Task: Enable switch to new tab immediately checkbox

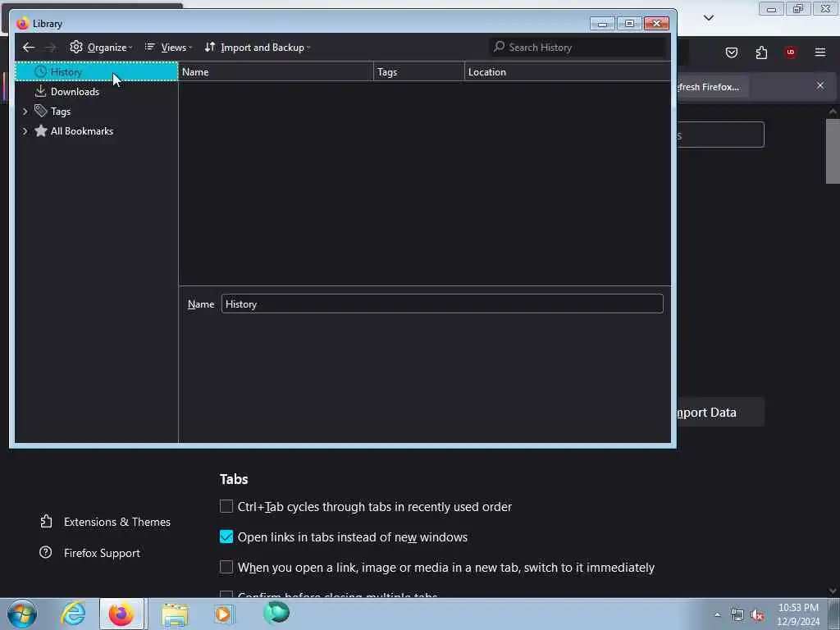Action: tap(226, 567)
